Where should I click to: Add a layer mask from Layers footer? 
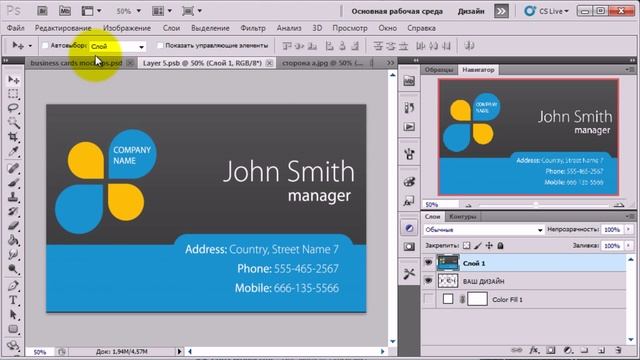(x=551, y=350)
